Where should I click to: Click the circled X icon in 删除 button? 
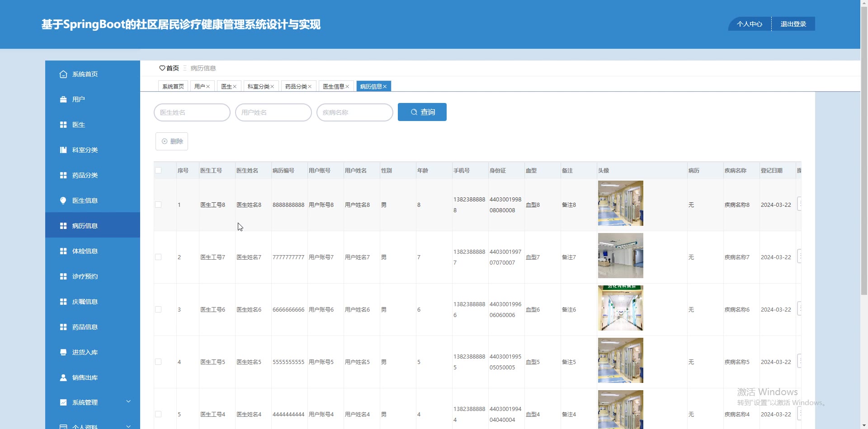(x=165, y=141)
